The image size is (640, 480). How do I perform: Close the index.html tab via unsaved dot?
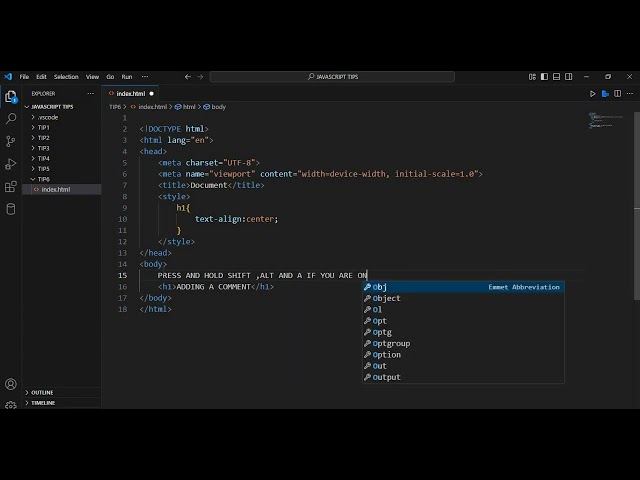coord(151,93)
